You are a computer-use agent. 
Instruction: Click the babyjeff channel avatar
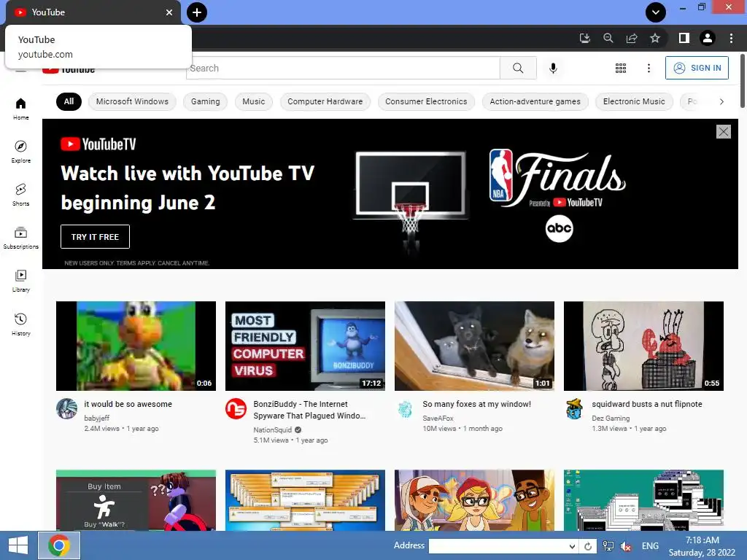click(66, 408)
